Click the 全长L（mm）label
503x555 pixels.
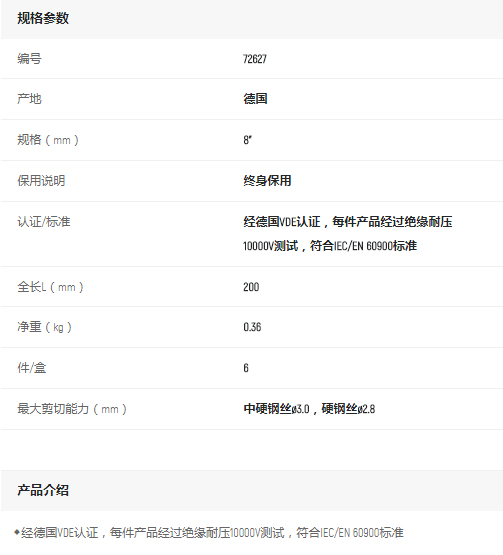[x=50, y=287]
